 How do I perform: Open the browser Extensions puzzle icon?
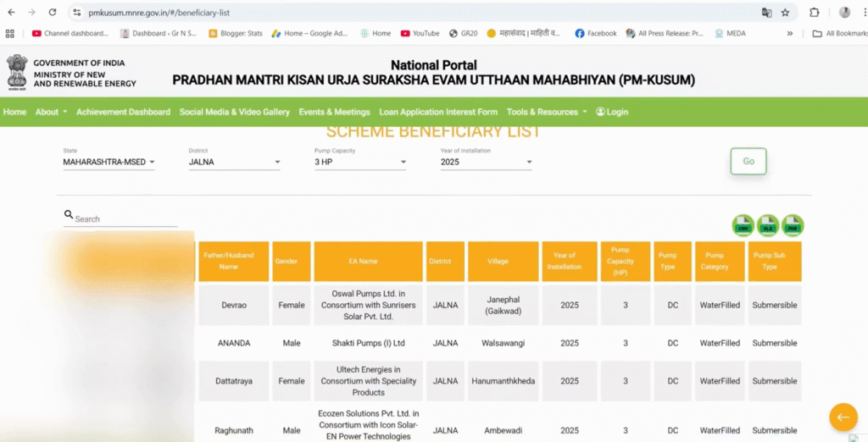(x=814, y=13)
